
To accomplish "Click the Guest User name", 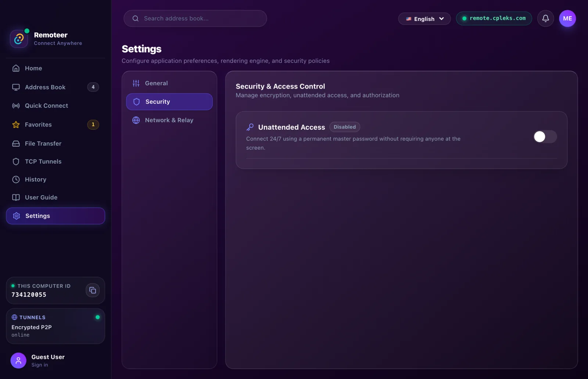I will click(x=48, y=357).
